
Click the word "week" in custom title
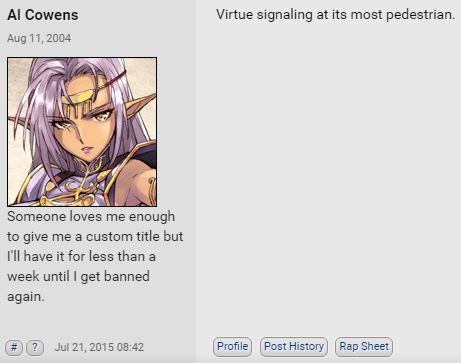tap(21, 276)
